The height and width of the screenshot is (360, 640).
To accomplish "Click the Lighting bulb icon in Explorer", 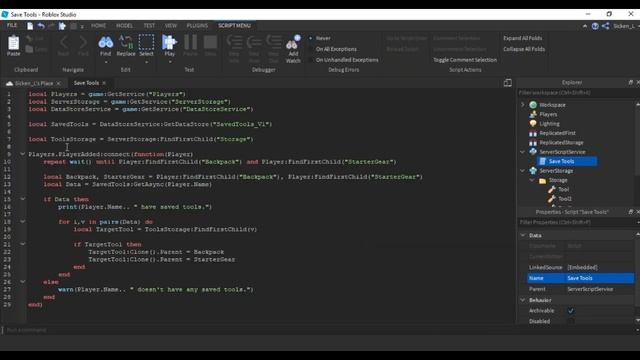I will click(x=533, y=124).
